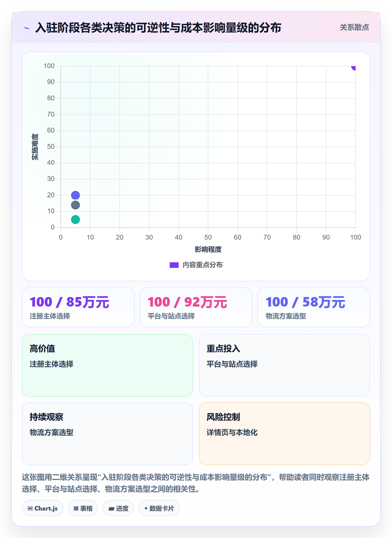Click the "100 / 92万元" stat value

187,302
